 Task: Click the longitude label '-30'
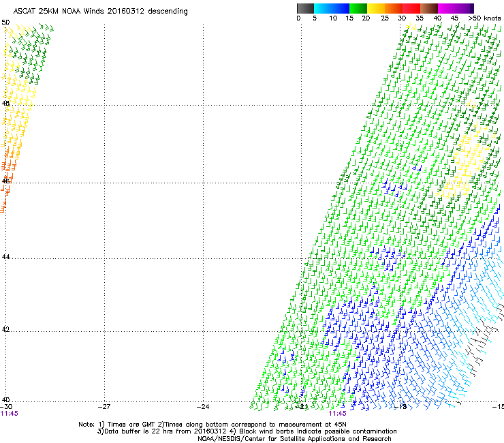click(x=6, y=407)
